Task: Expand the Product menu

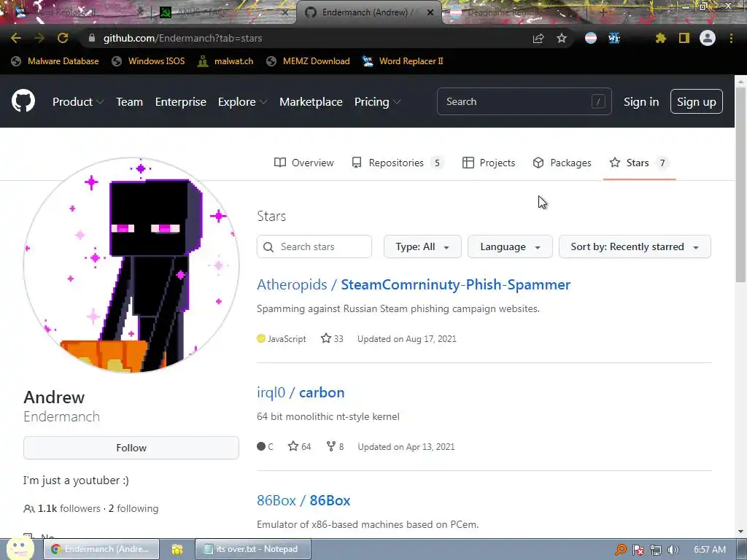Action: 78,102
